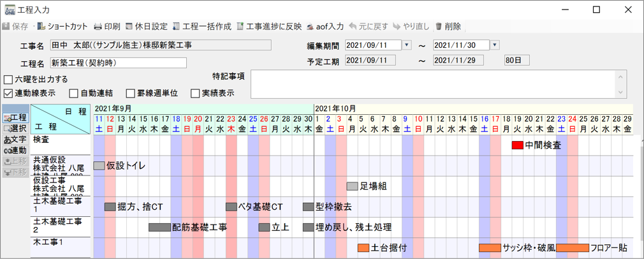Click the 上移 move-up button

pos(15,161)
